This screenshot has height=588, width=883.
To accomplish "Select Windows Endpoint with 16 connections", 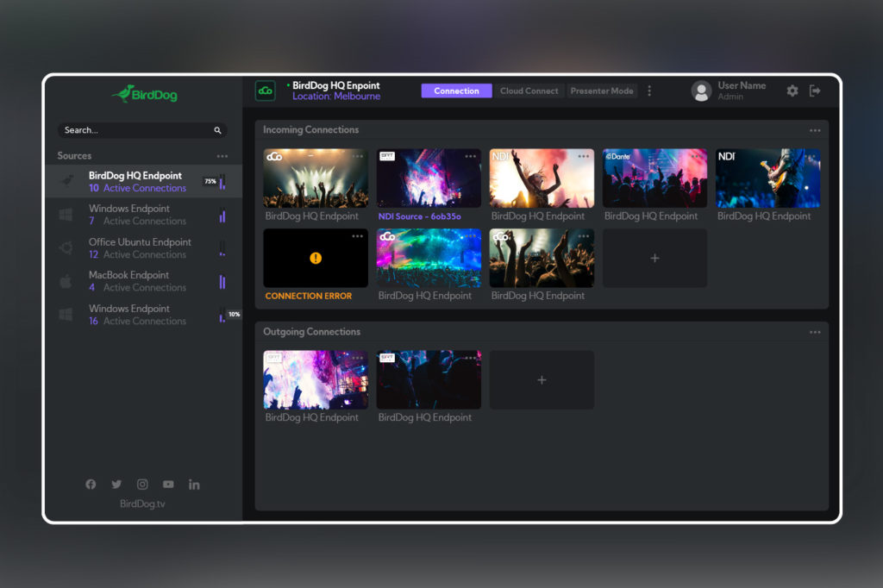I will [144, 315].
